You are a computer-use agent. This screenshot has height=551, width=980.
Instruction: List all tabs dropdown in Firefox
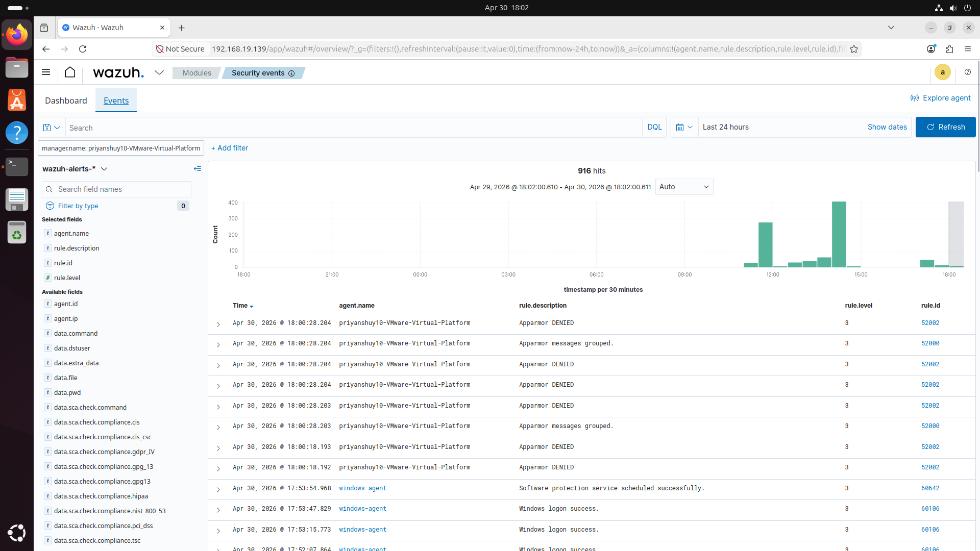point(891,28)
